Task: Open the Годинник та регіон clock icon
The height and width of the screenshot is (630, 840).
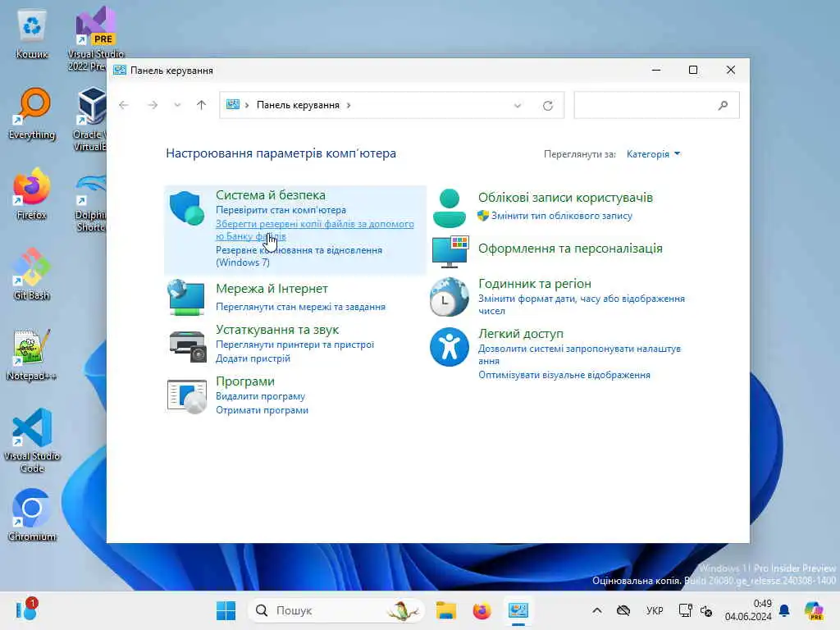Action: pyautogui.click(x=449, y=297)
